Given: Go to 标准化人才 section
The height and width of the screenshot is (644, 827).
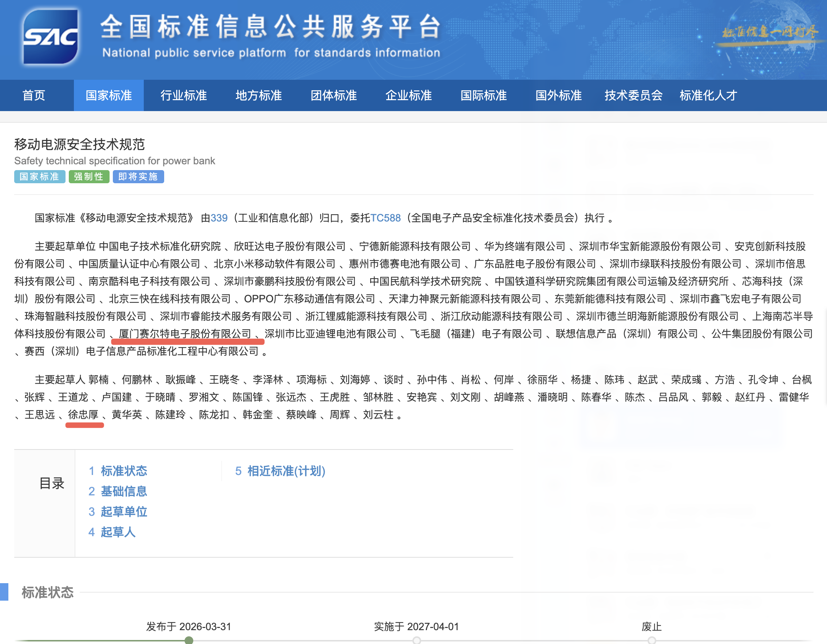Looking at the screenshot, I should point(708,95).
